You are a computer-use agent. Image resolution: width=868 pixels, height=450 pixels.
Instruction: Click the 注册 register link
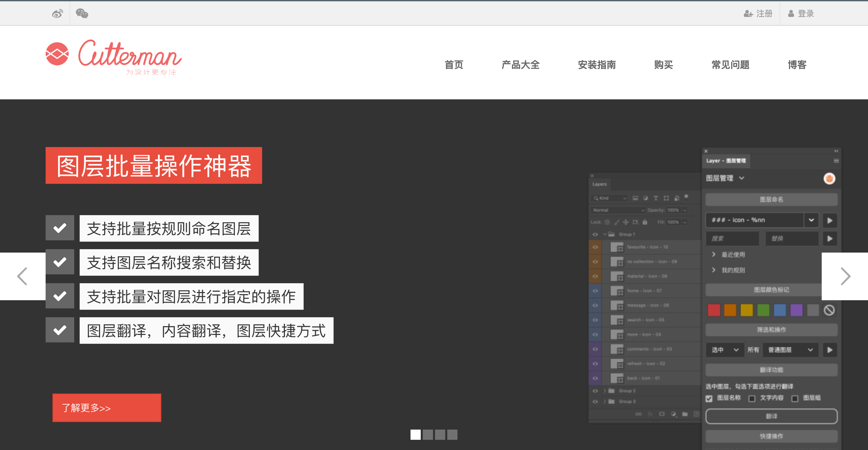pos(758,14)
